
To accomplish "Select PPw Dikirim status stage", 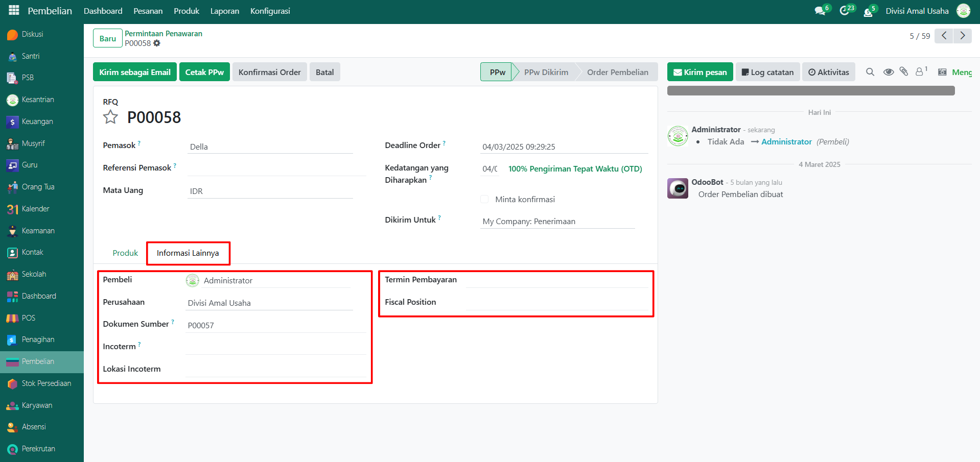I will (x=546, y=72).
